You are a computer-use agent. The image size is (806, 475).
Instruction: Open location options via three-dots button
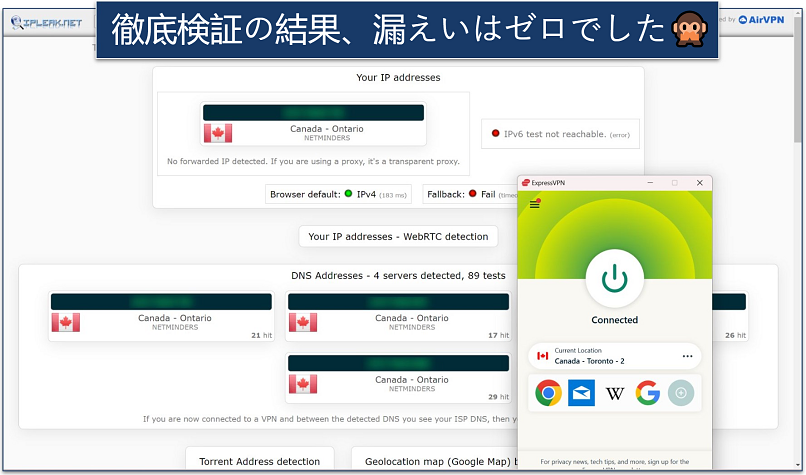pyautogui.click(x=687, y=356)
